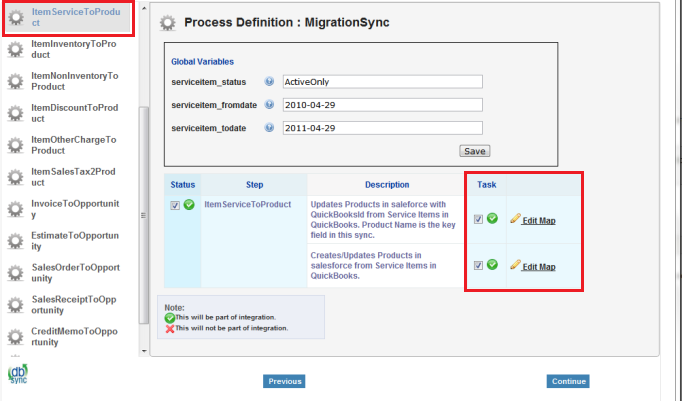Click help icon next to serviceitem_status
This screenshot has width=682, height=401.
pos(269,82)
